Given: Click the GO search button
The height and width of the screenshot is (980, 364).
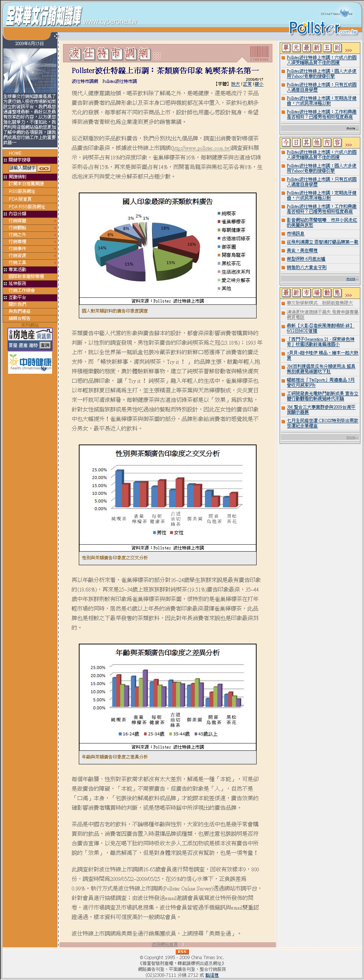Looking at the screenshot, I should [x=44, y=168].
